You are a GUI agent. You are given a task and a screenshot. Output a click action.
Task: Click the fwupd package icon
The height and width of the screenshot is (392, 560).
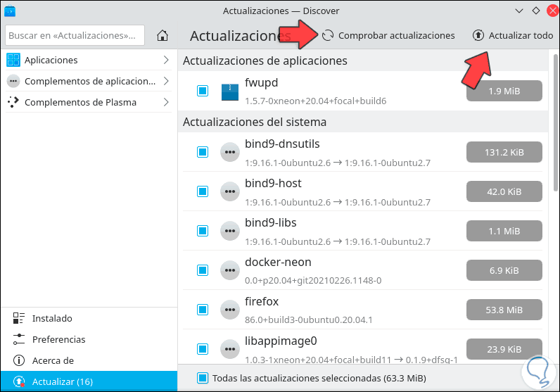229,91
